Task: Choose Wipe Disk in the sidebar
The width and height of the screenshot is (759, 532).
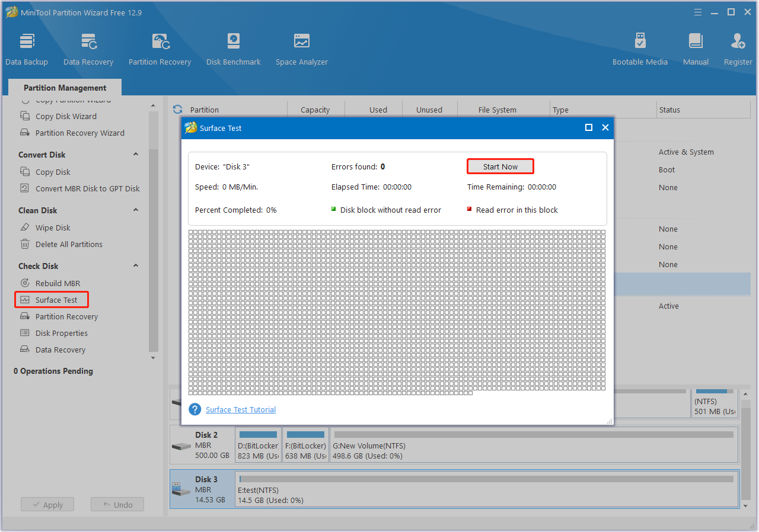Action: 53,227
